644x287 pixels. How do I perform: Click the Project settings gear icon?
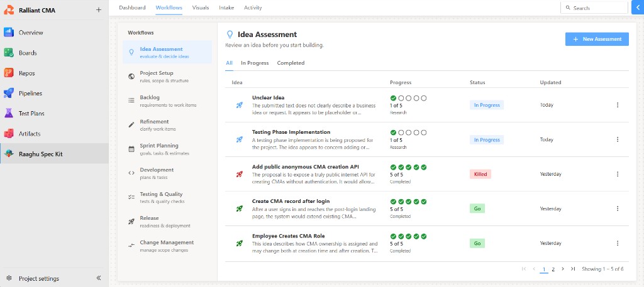pos(9,278)
